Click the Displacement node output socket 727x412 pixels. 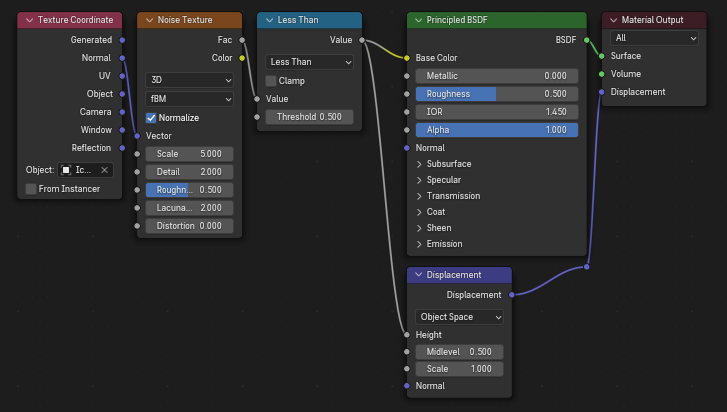pos(512,295)
